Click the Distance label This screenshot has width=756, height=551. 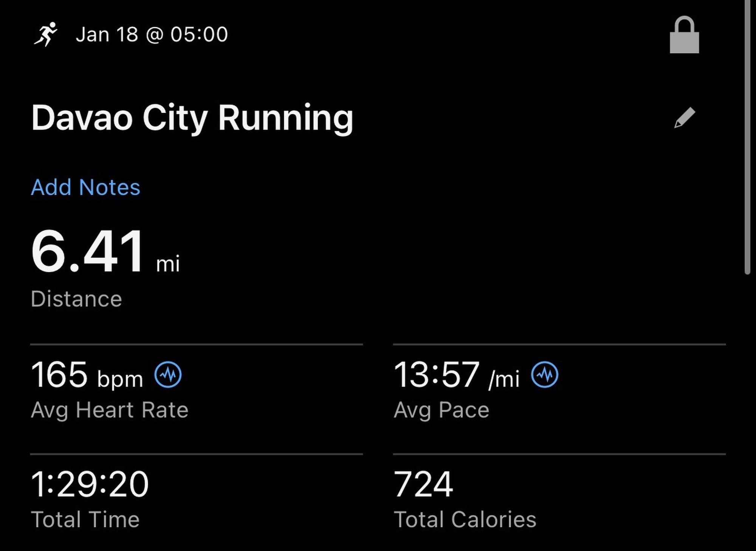76,299
